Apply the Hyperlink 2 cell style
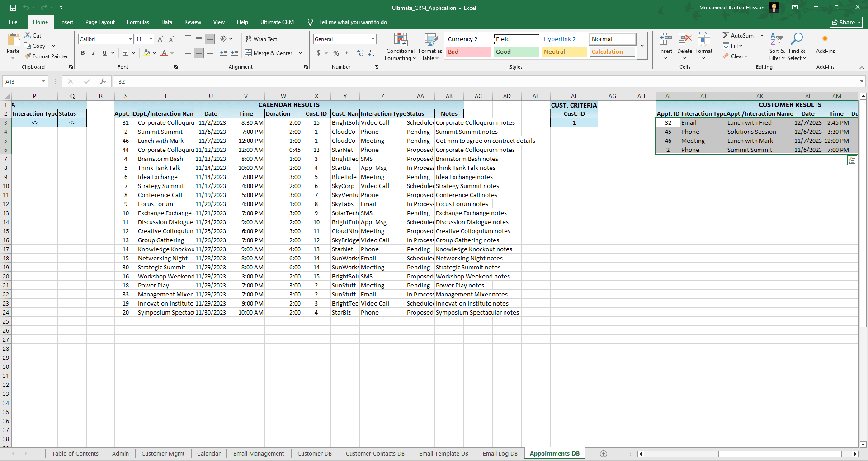Viewport: 868px width, 461px height. coord(560,39)
